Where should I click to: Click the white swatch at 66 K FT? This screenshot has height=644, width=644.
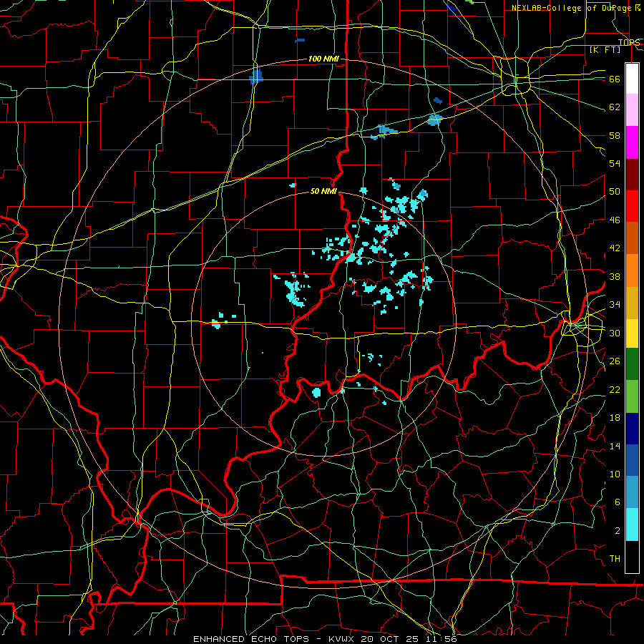pos(632,79)
